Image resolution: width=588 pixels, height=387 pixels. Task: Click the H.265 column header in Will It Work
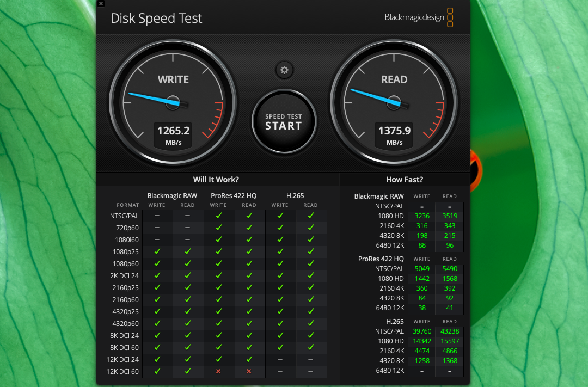[x=295, y=196]
